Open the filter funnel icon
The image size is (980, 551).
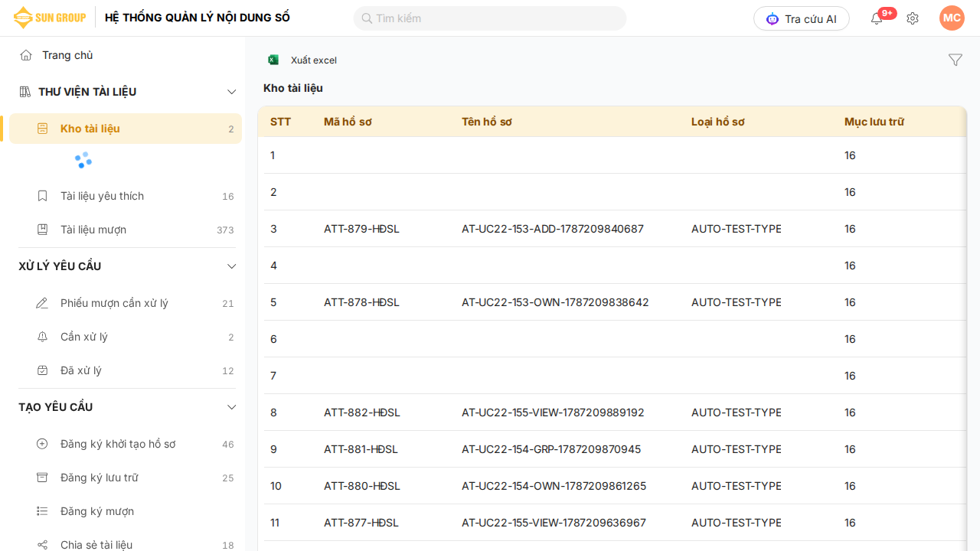(x=955, y=60)
